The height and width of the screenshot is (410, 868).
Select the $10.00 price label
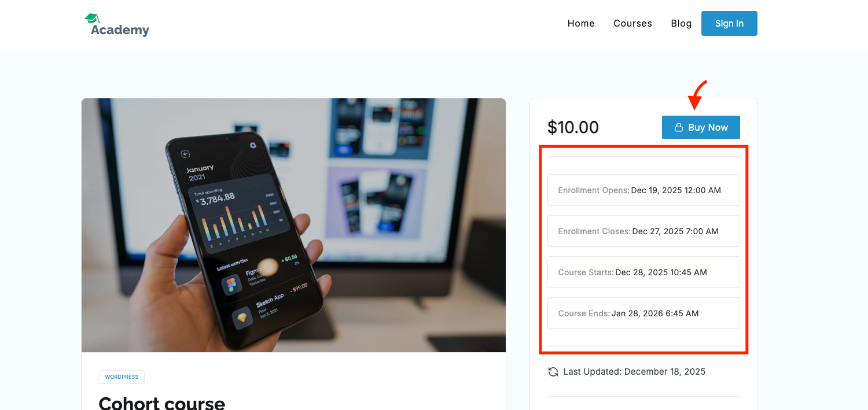(573, 127)
